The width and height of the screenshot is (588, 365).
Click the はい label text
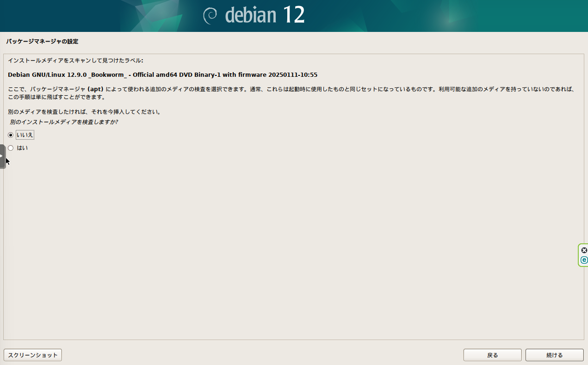coord(23,148)
